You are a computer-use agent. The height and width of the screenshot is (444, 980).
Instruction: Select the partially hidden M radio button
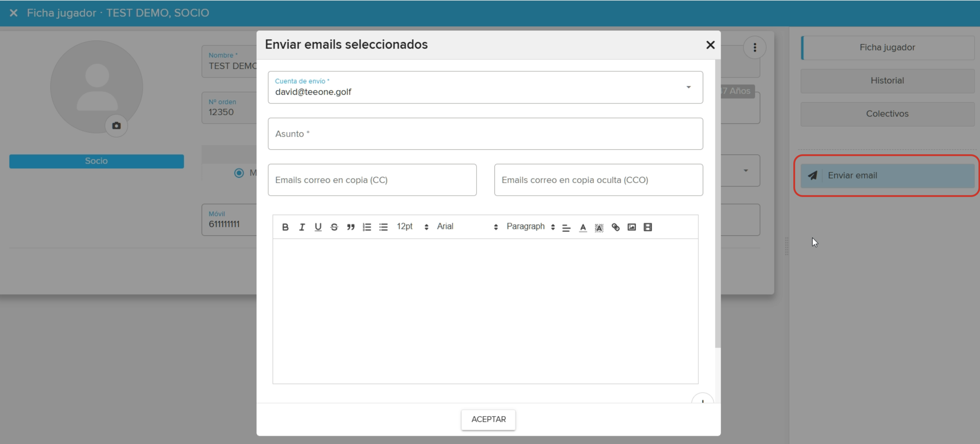point(239,173)
